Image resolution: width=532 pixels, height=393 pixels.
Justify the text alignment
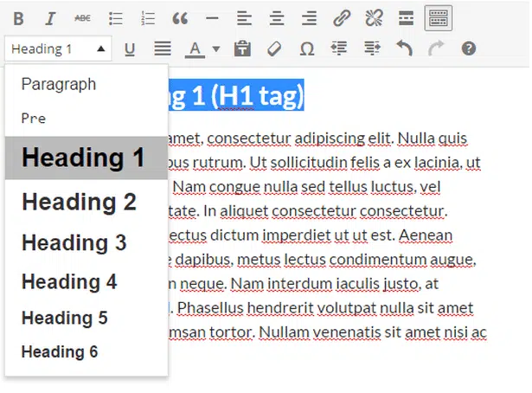[163, 48]
